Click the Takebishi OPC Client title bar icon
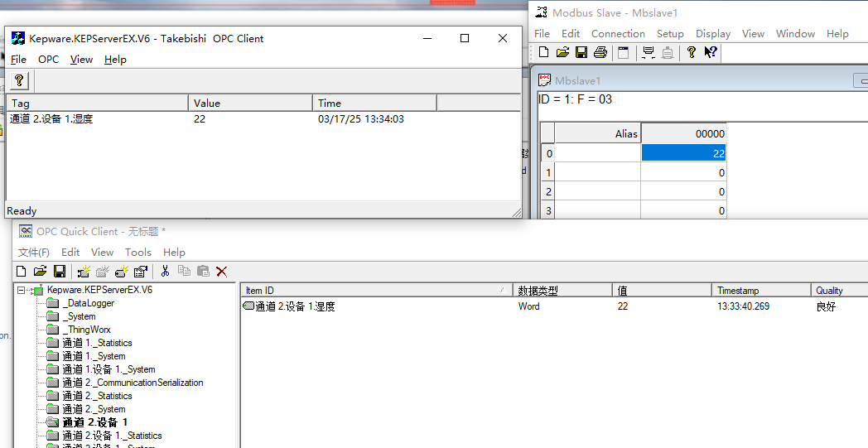The width and height of the screenshot is (868, 448). click(x=18, y=38)
